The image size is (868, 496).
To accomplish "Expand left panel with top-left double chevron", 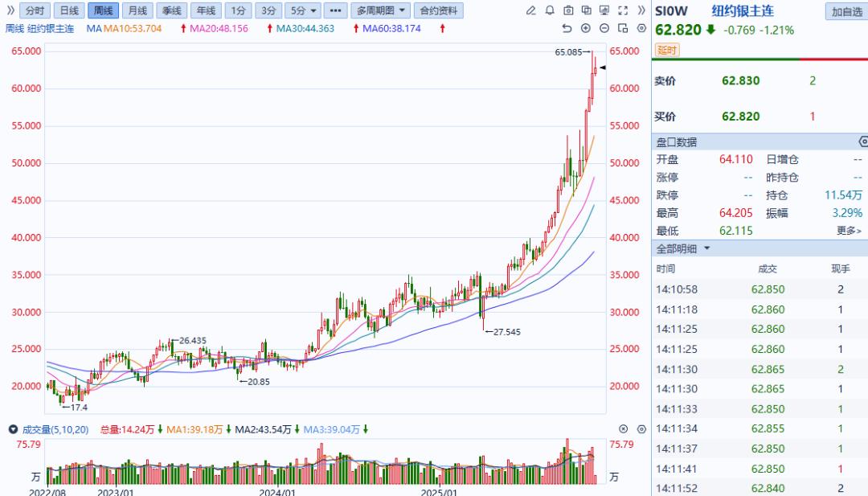I will coord(10,10).
